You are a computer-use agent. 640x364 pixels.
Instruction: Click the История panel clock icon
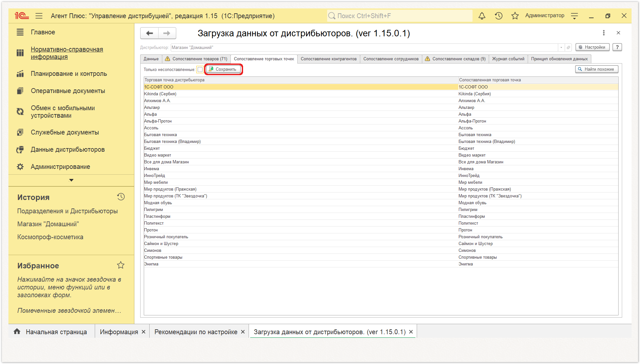pyautogui.click(x=121, y=197)
